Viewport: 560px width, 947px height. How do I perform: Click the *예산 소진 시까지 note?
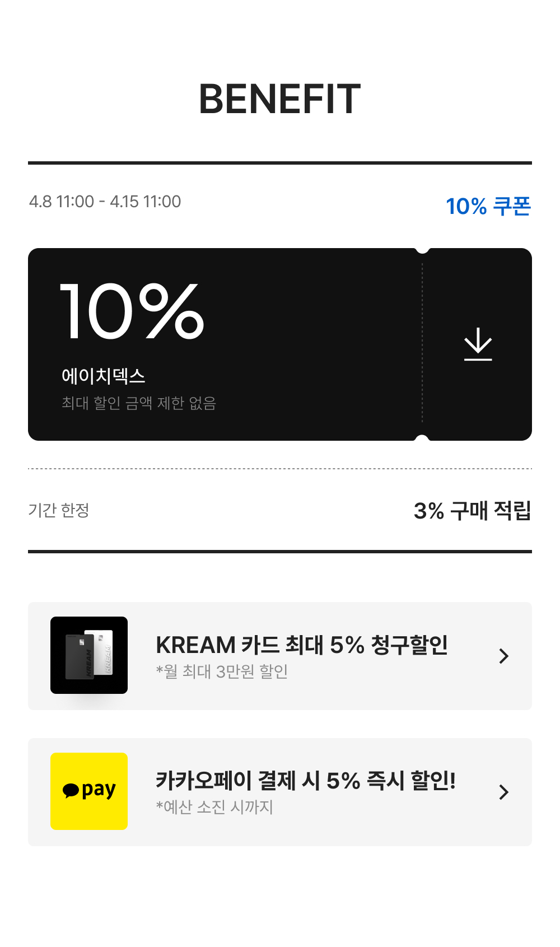[x=214, y=807]
